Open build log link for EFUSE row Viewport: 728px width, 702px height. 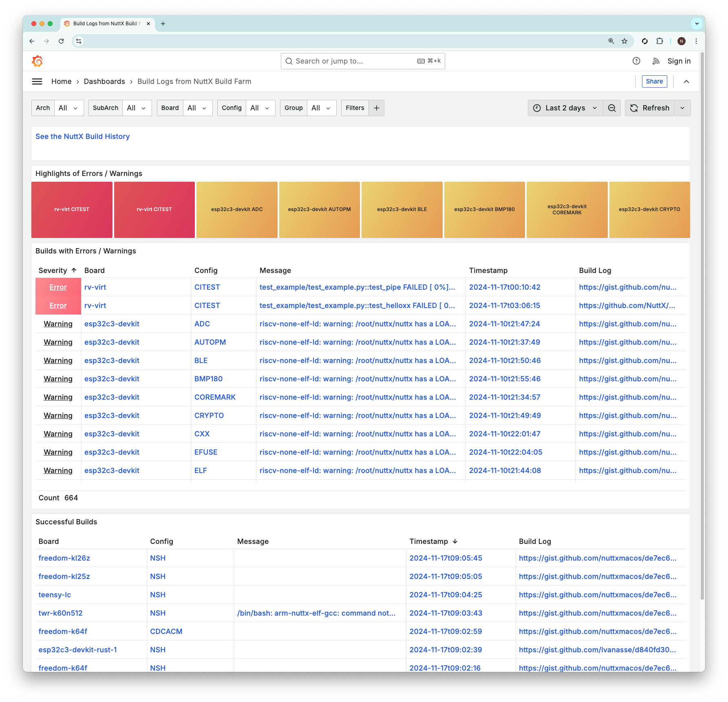(x=628, y=452)
